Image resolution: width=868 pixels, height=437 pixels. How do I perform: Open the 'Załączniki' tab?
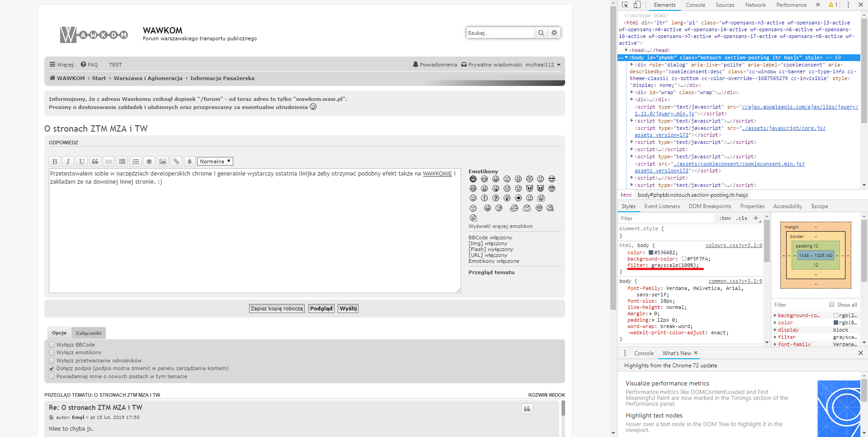pos(89,333)
